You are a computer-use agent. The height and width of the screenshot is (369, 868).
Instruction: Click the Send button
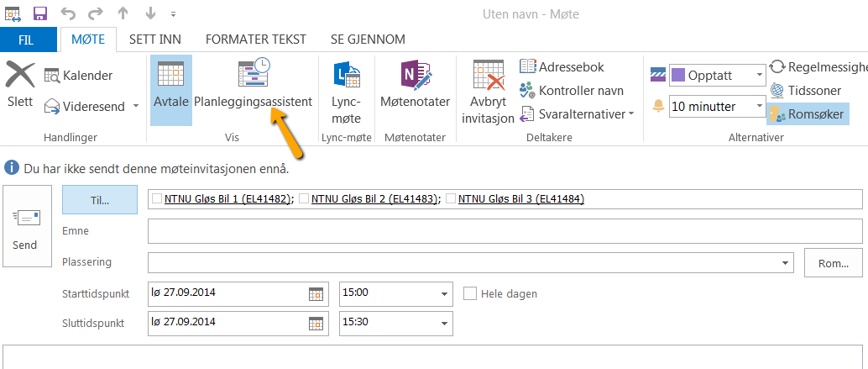(25, 227)
